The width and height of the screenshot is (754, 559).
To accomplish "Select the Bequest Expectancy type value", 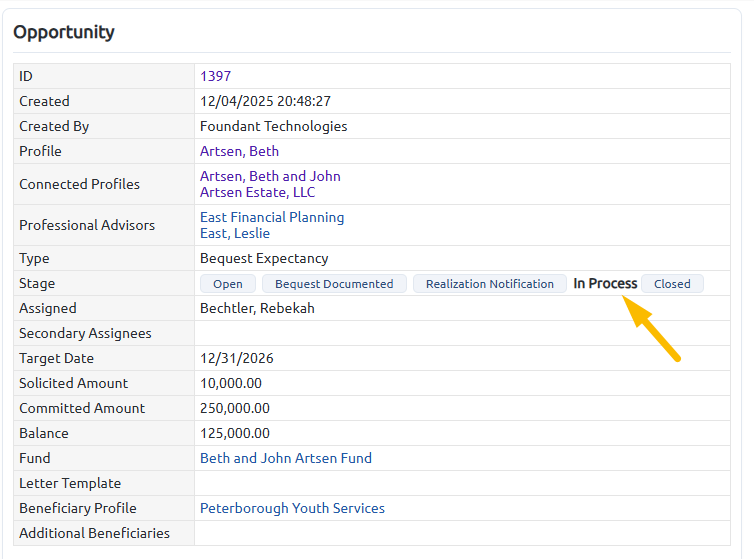I will (x=264, y=258).
